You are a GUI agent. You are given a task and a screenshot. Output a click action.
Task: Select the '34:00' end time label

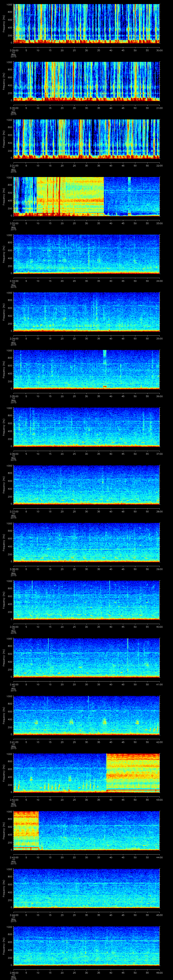pyautogui.click(x=159, y=281)
